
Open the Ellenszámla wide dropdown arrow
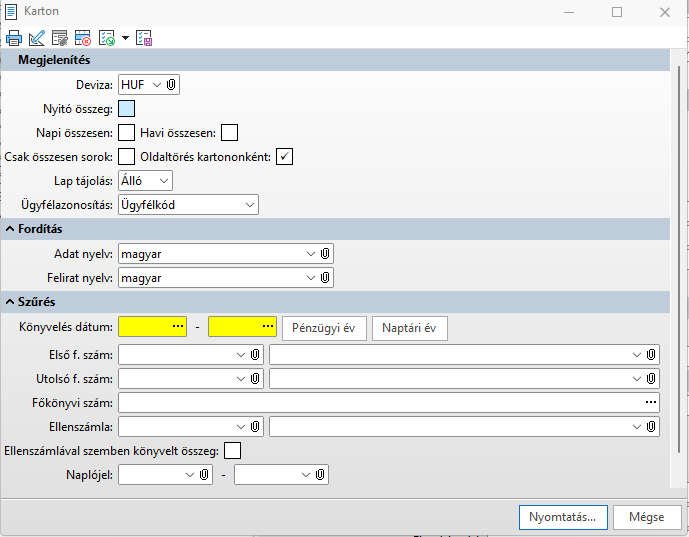coord(637,426)
